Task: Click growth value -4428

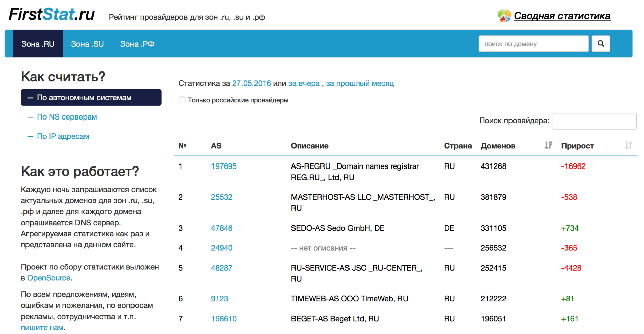Action: tap(571, 268)
